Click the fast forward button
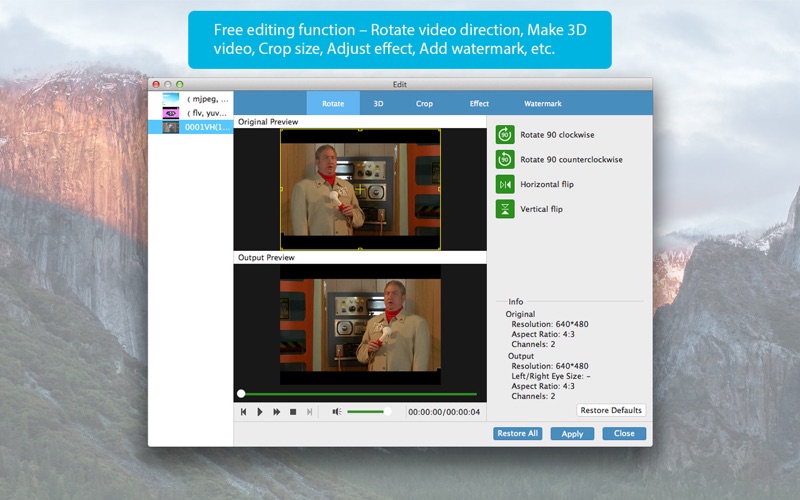800x500 pixels. [x=277, y=412]
